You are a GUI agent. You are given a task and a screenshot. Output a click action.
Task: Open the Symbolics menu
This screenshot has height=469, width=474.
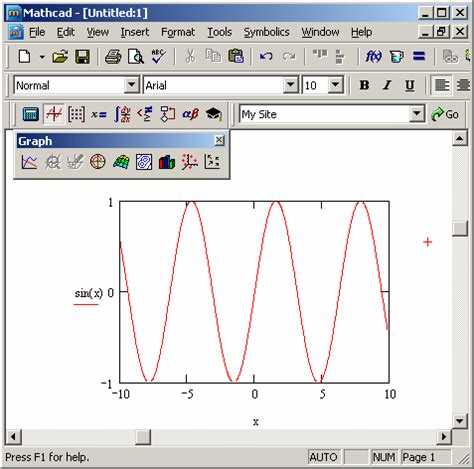point(266,32)
